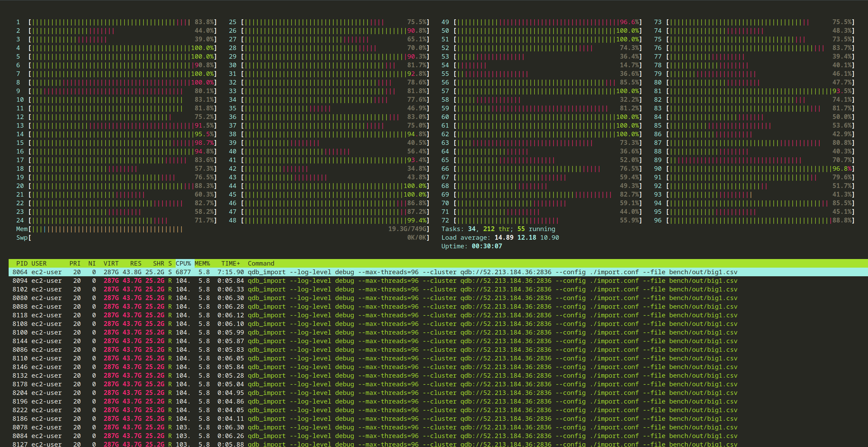868x447 pixels.
Task: Select the RES column header
Action: (136, 264)
